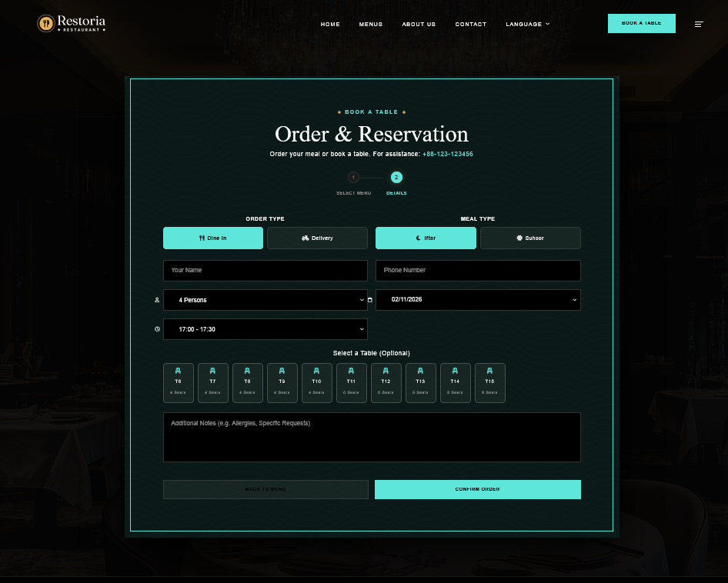Click the clock icon next to the time slot
728x583 pixels.
point(157,329)
